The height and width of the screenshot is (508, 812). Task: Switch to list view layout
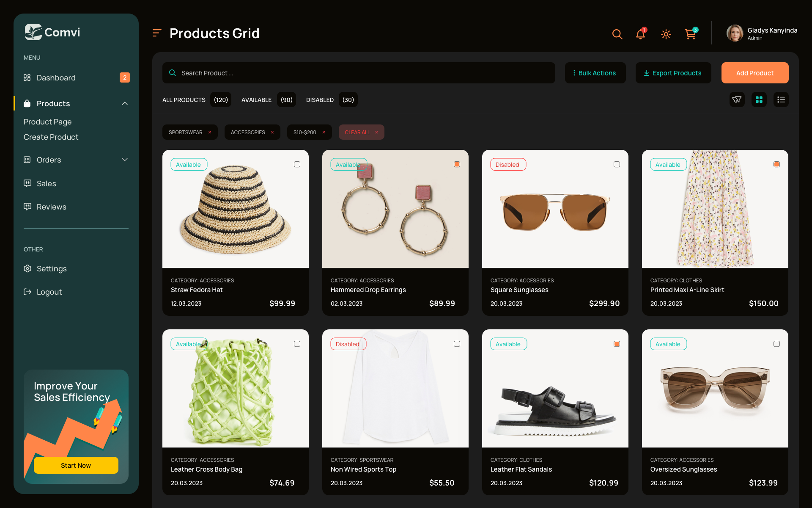click(x=781, y=99)
